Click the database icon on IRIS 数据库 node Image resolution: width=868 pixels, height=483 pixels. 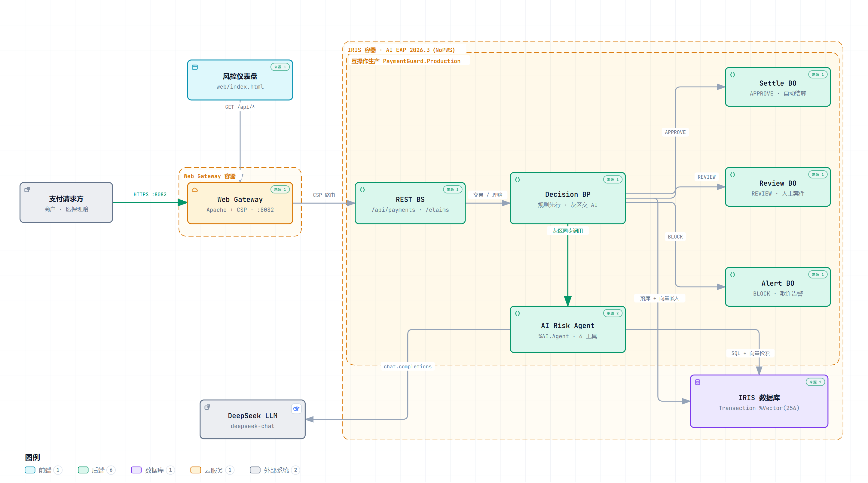pos(698,382)
